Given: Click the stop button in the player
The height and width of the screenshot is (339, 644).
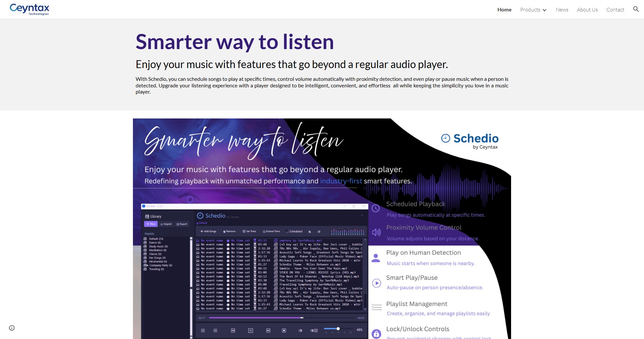Looking at the screenshot, I should coord(284,330).
